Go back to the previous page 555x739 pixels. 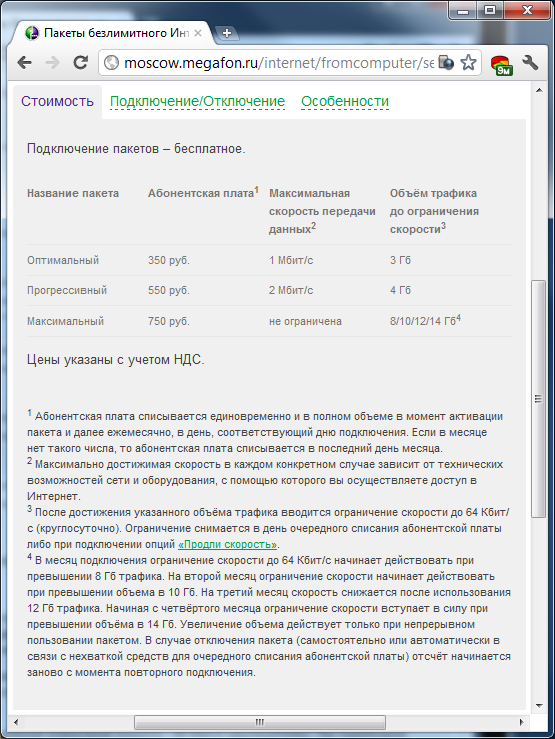click(x=24, y=63)
